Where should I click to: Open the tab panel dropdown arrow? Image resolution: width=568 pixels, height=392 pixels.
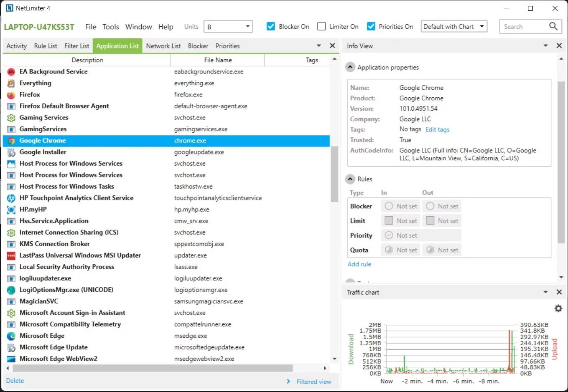click(x=319, y=46)
